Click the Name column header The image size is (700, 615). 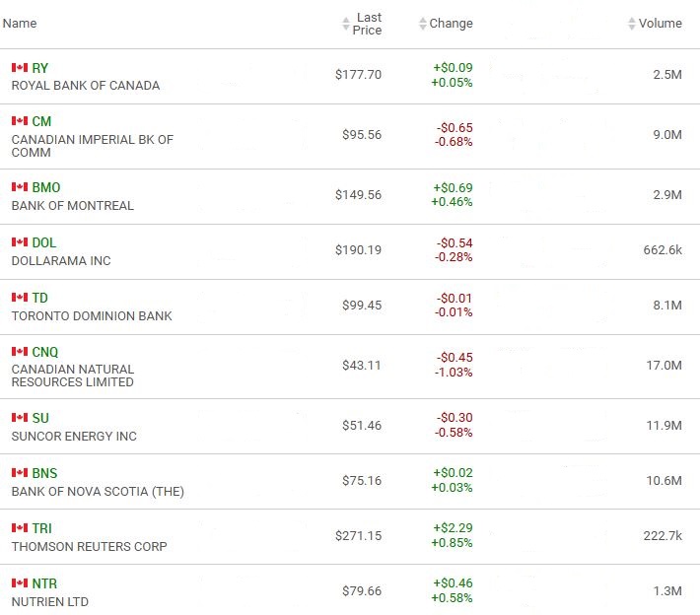pos(20,24)
